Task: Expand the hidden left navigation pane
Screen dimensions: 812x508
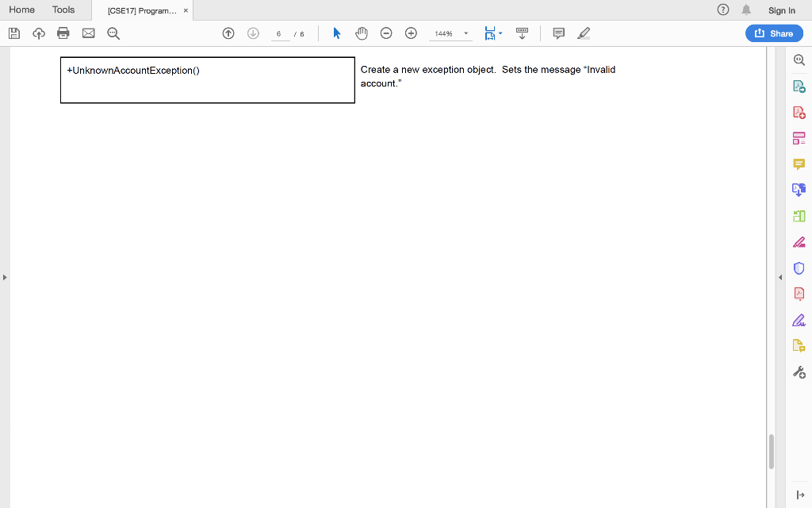Action: click(x=4, y=277)
